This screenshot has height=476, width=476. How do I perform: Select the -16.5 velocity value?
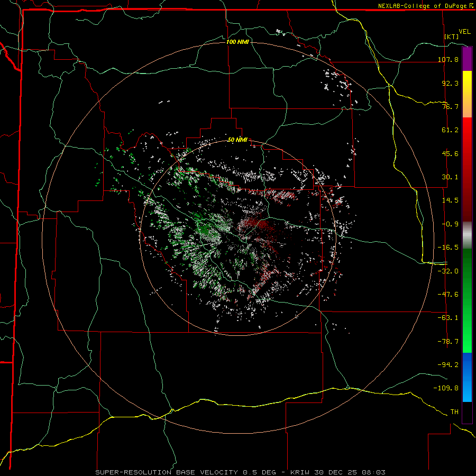tap(448, 248)
